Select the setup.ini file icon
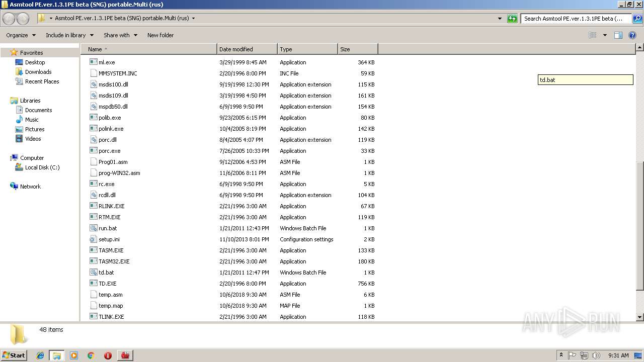644x362 pixels. click(x=93, y=239)
